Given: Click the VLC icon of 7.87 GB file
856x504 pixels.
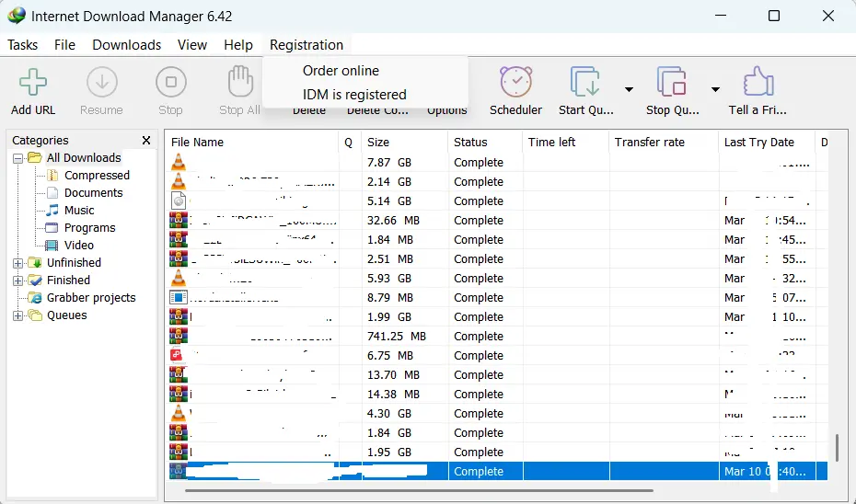Looking at the screenshot, I should [x=178, y=163].
